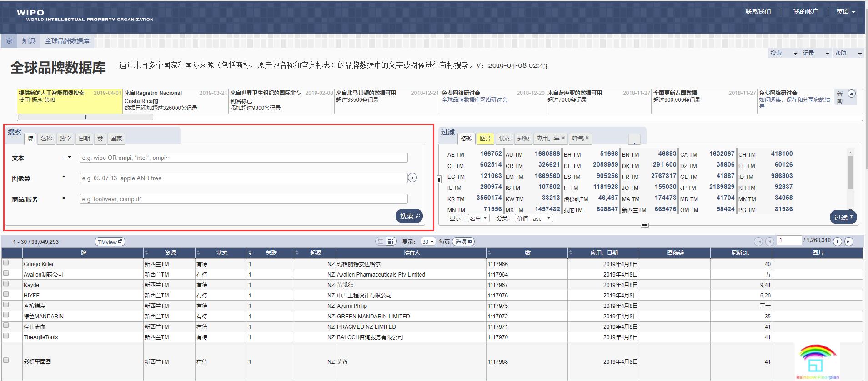Switch to the 名称 search tab
The width and height of the screenshot is (868, 381).
pyautogui.click(x=46, y=139)
